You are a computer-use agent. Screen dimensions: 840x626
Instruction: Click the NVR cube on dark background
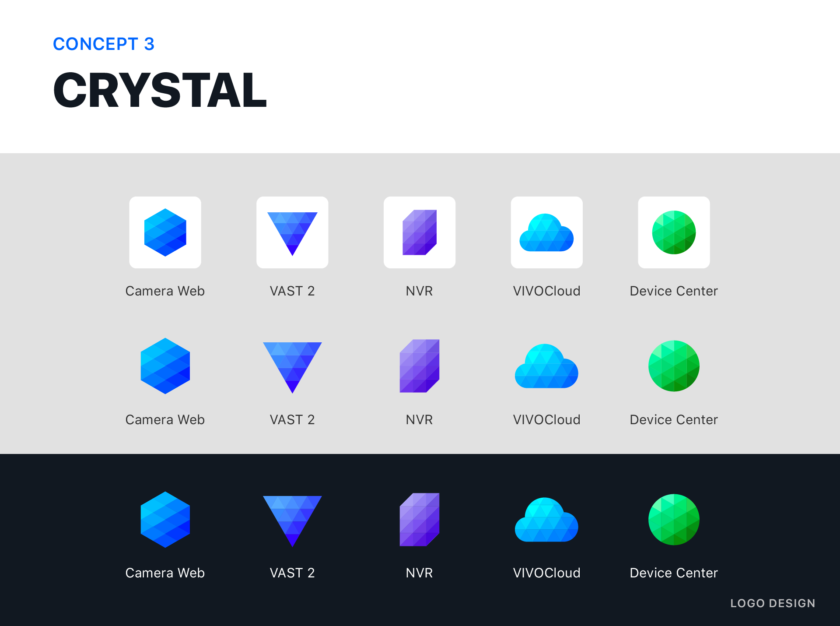click(x=420, y=520)
